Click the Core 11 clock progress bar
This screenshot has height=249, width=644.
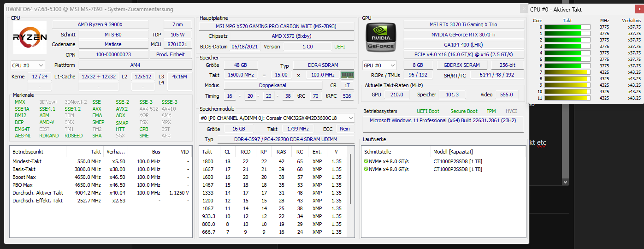tap(567, 98)
